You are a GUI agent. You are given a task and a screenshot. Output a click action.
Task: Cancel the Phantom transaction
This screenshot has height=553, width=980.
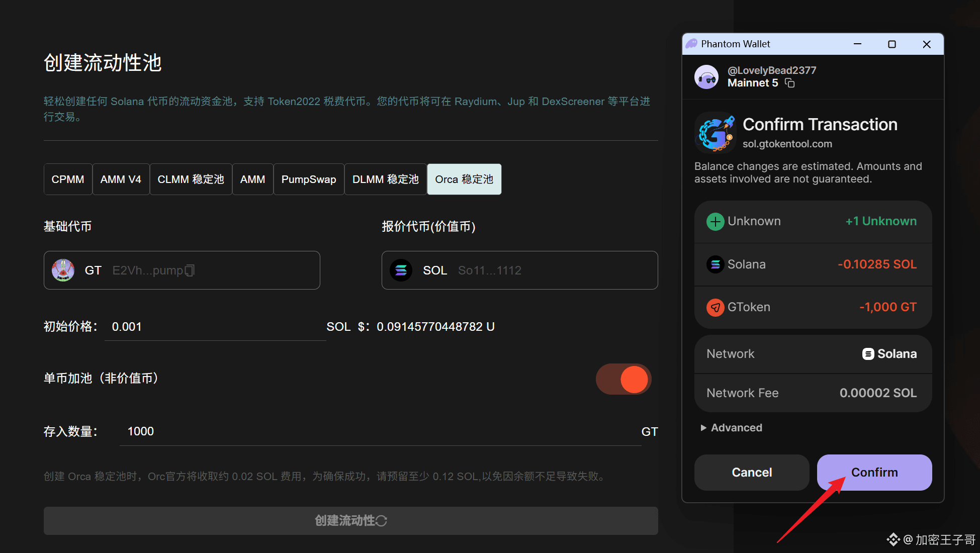[752, 473]
